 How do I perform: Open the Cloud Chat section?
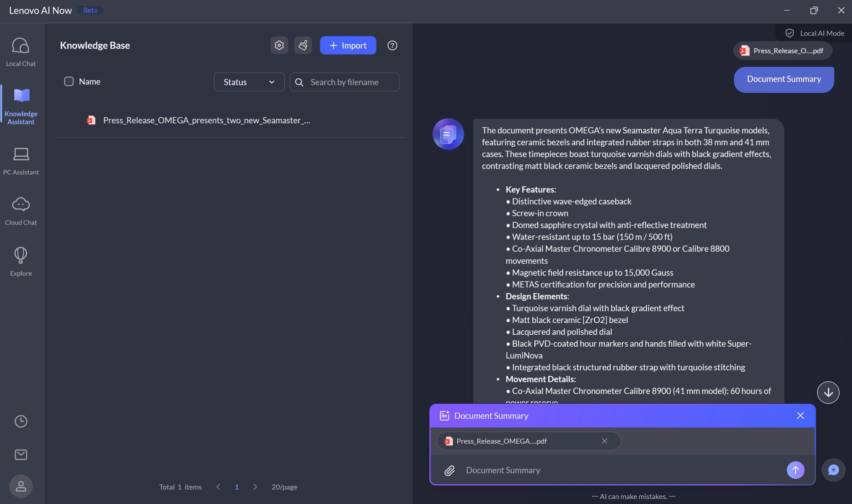21,211
